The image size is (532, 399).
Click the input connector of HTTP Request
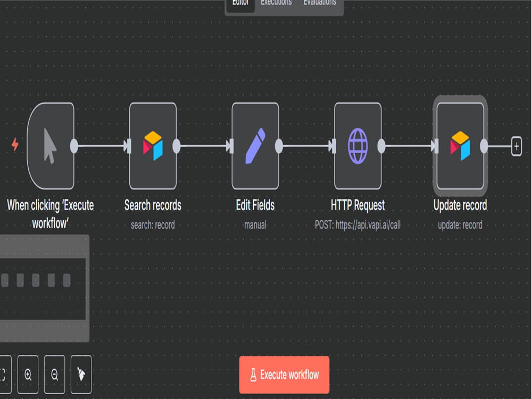[x=334, y=146]
